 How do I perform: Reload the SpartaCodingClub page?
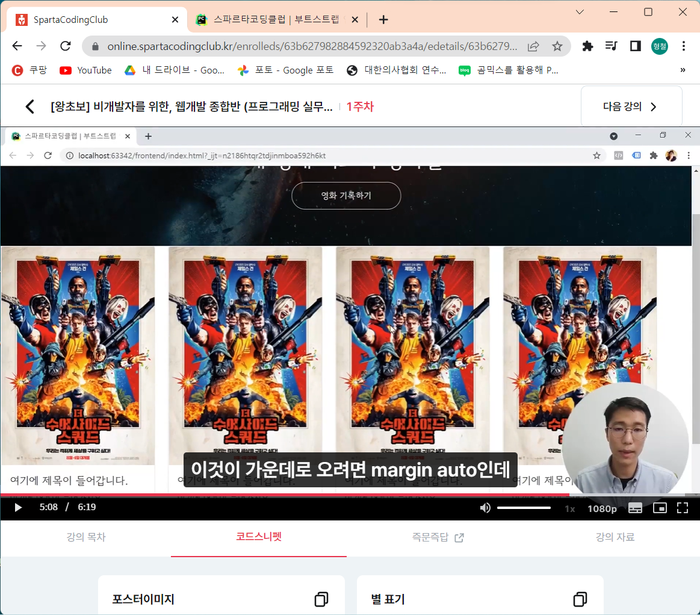click(x=66, y=46)
